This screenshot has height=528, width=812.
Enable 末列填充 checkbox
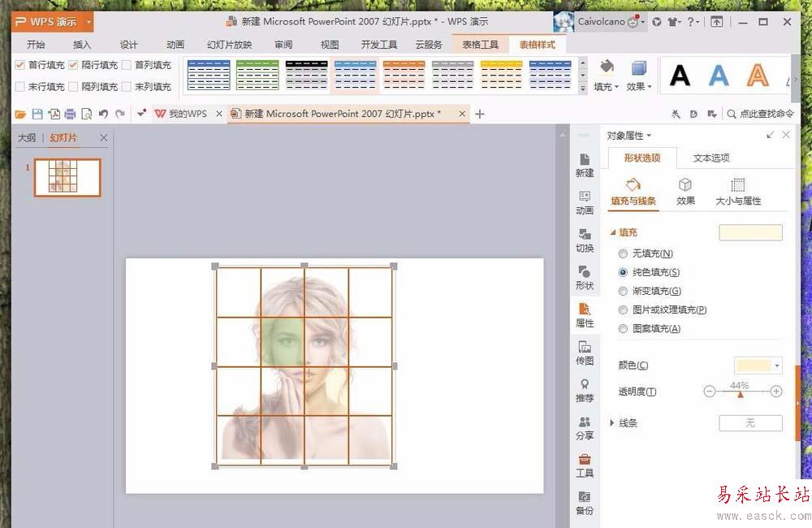pos(127,87)
